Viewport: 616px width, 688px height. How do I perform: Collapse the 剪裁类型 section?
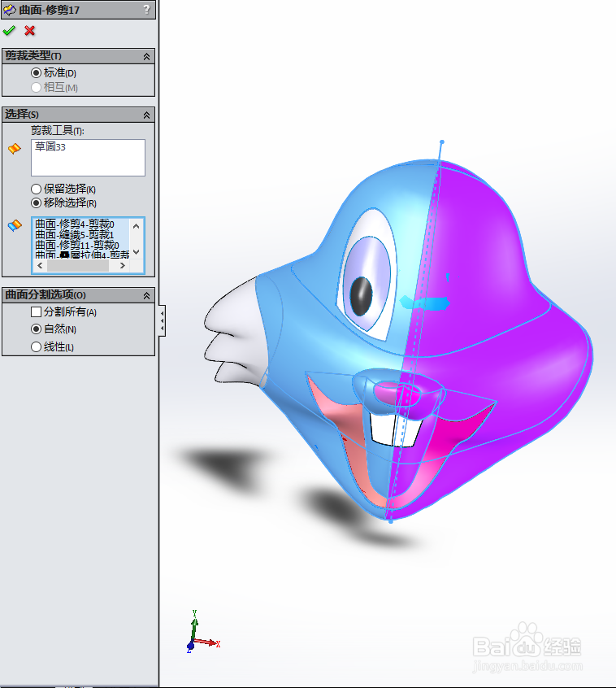pos(146,56)
